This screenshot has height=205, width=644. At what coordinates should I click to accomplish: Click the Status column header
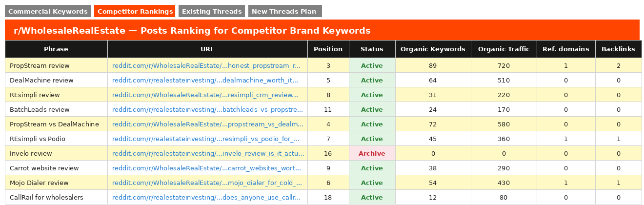(x=372, y=49)
